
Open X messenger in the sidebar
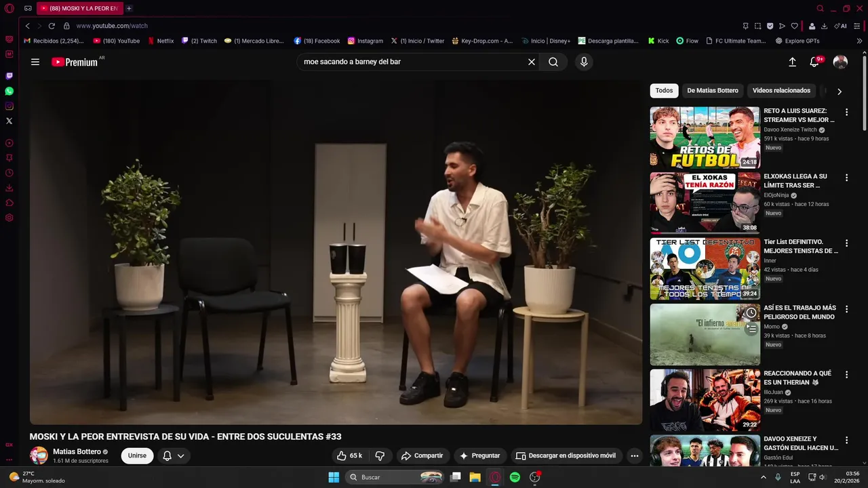[x=9, y=121]
